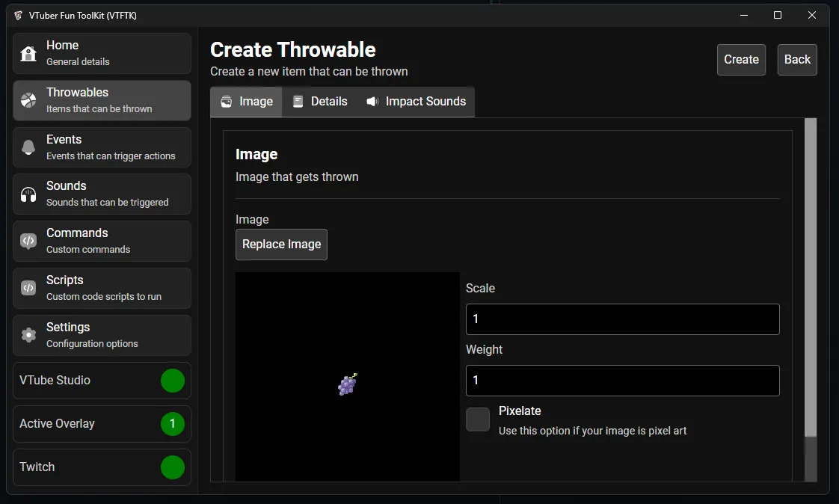Click inside the Scale input field

tap(622, 319)
